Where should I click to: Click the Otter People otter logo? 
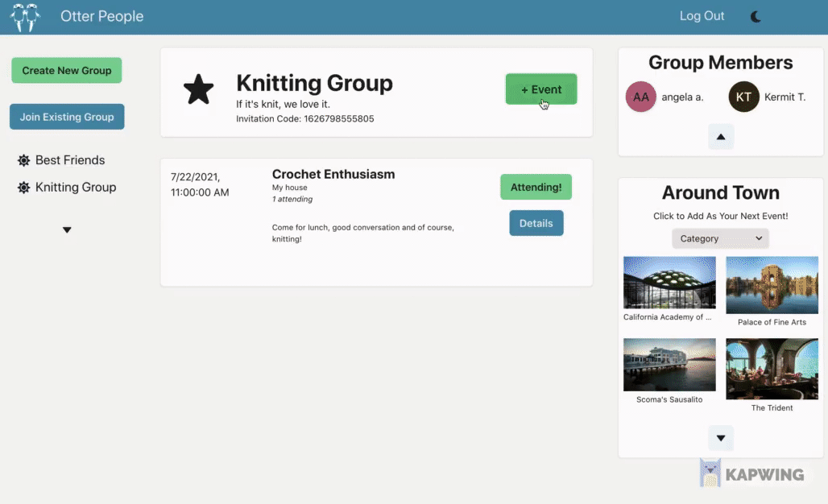point(25,17)
